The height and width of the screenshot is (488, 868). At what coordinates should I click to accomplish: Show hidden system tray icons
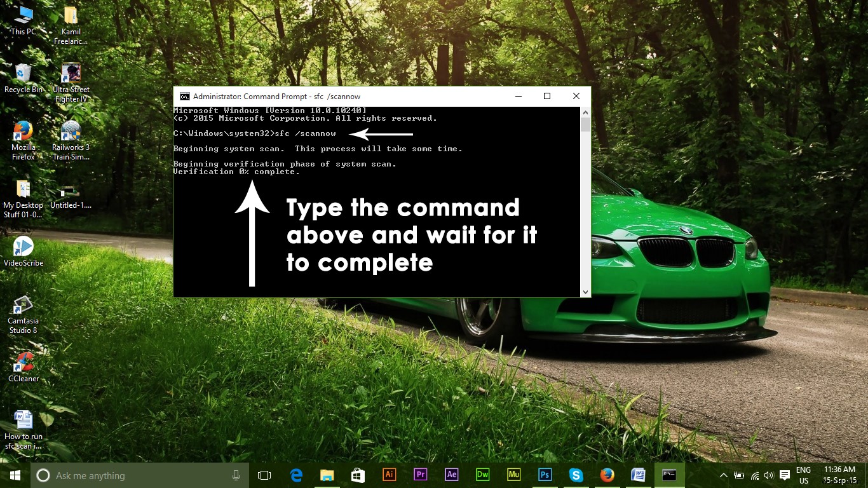click(x=723, y=475)
